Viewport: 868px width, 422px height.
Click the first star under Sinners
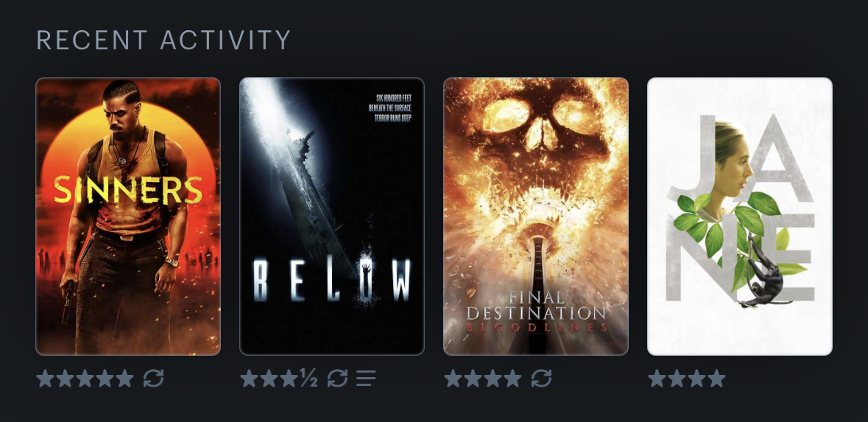(46, 379)
